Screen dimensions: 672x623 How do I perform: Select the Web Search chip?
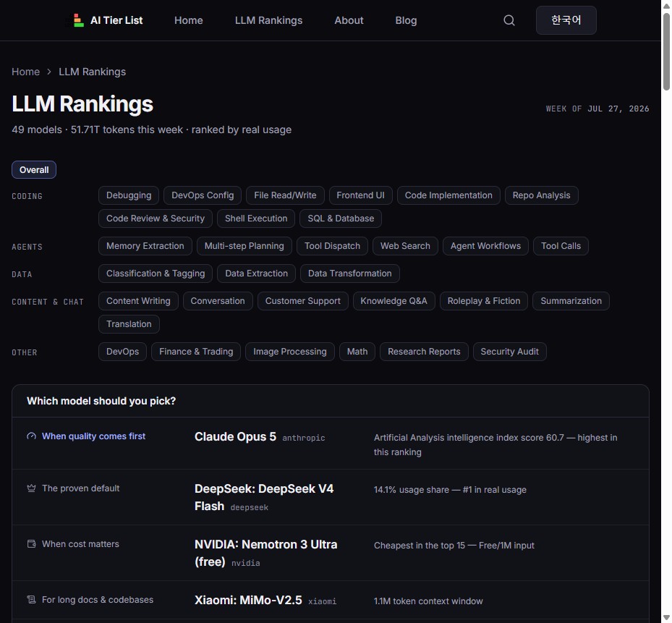(405, 246)
